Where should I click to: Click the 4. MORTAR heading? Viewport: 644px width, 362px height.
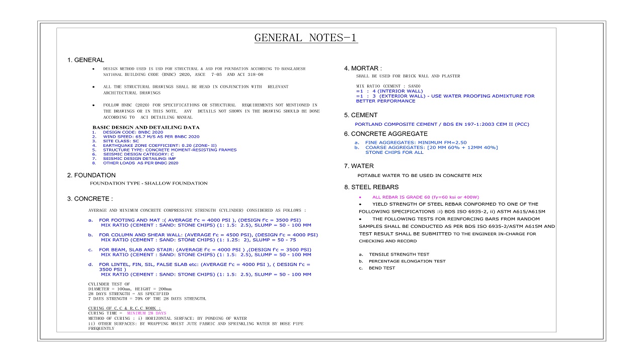click(363, 68)
